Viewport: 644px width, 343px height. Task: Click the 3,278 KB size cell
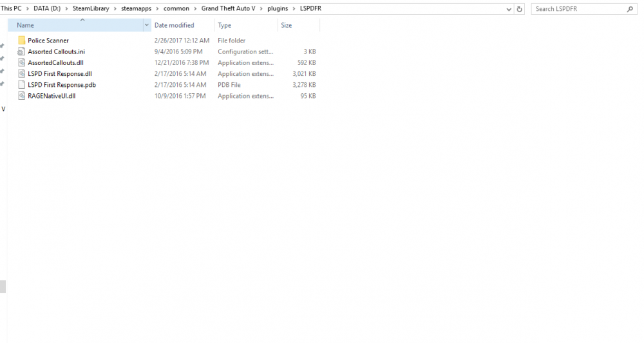coord(304,84)
